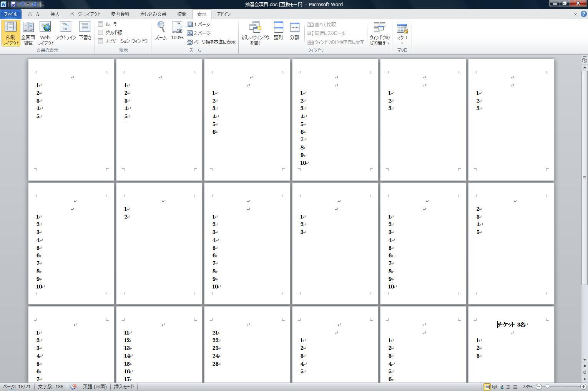This screenshot has height=391, width=588.
Task: Click the proofing check status icon
Action: click(x=73, y=387)
